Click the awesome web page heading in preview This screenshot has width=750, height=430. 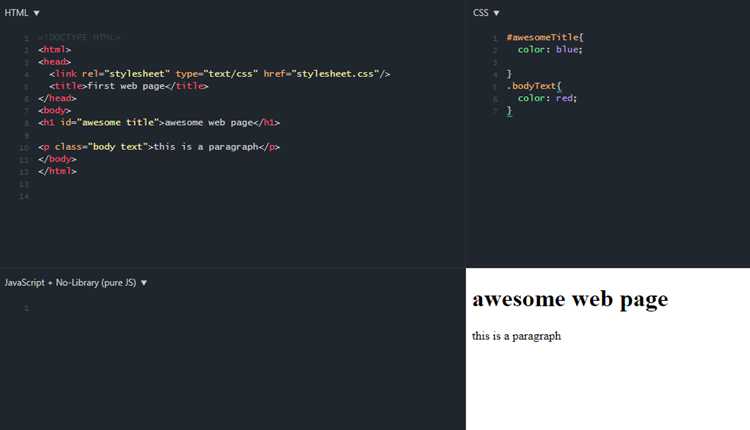(570, 299)
